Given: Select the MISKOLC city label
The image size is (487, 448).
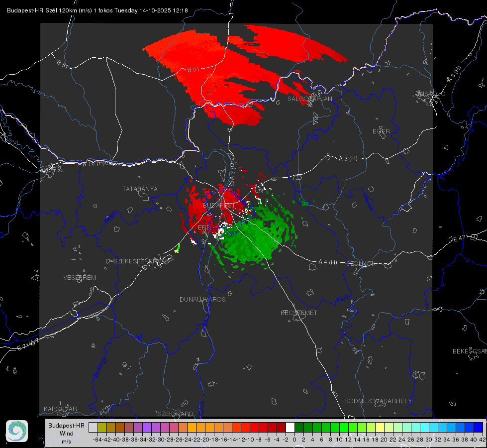Looking at the screenshot, I should [431, 94].
